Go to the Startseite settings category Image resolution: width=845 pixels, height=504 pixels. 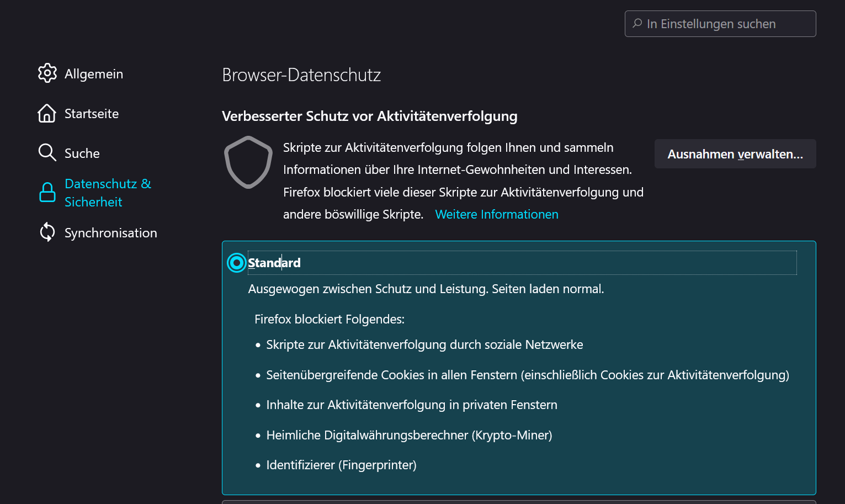tap(92, 114)
